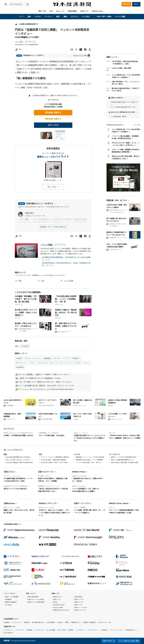Open the share-sheet icon under the headline

click(x=90, y=50)
